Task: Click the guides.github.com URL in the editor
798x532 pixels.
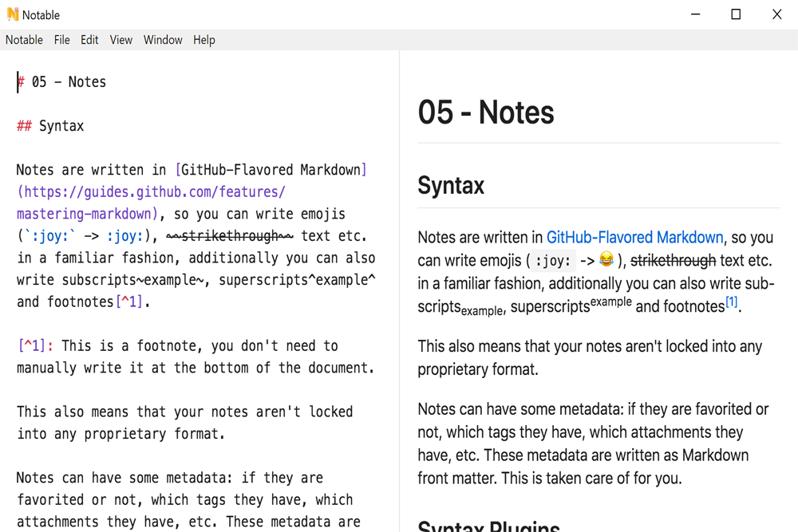Action: [152, 192]
